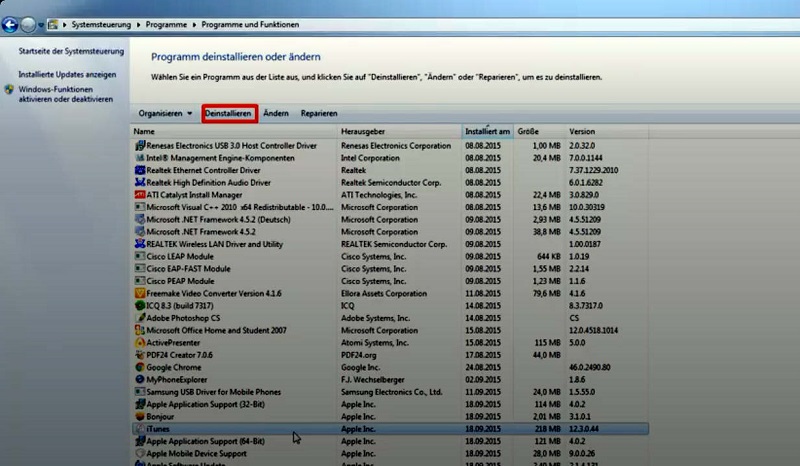Select Apple Application Support (32-Bit) icon
Image resolution: width=800 pixels, height=466 pixels.
[140, 404]
